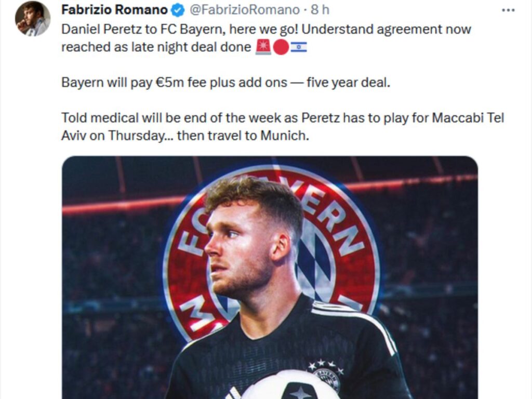Open the @FabrizioRomano handle link

(244, 10)
